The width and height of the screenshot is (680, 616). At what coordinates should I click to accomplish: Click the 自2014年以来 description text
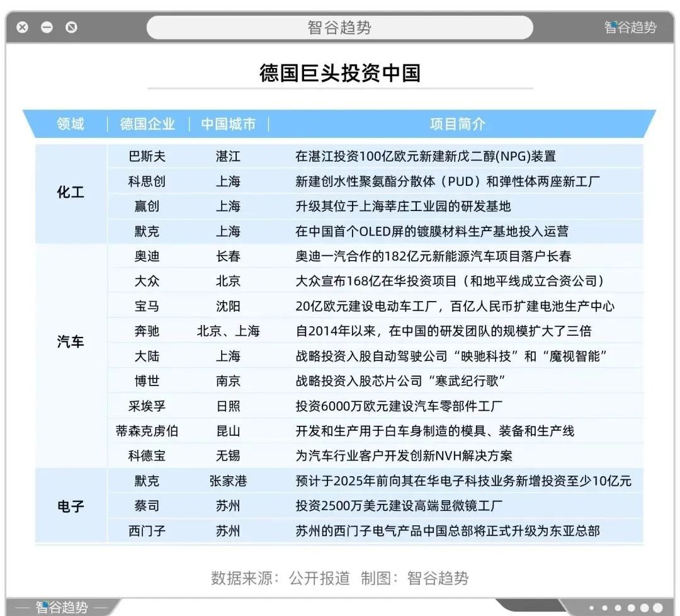444,331
